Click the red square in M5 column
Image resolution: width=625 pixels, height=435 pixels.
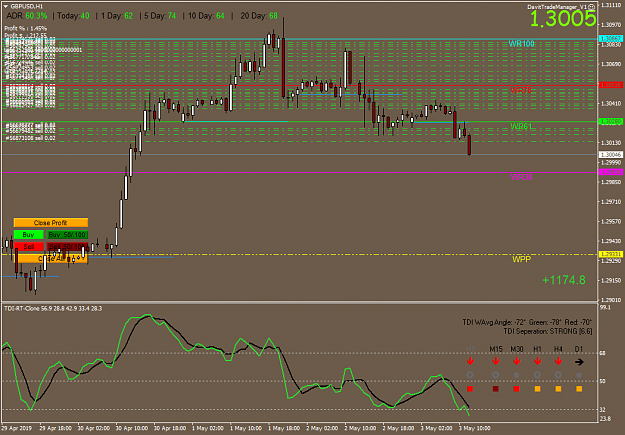[470, 388]
